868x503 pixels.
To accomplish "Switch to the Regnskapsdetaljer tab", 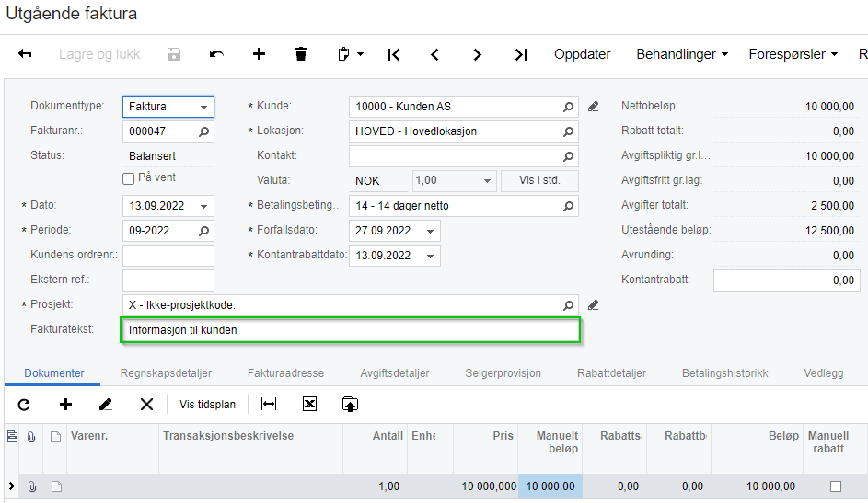I will click(166, 373).
